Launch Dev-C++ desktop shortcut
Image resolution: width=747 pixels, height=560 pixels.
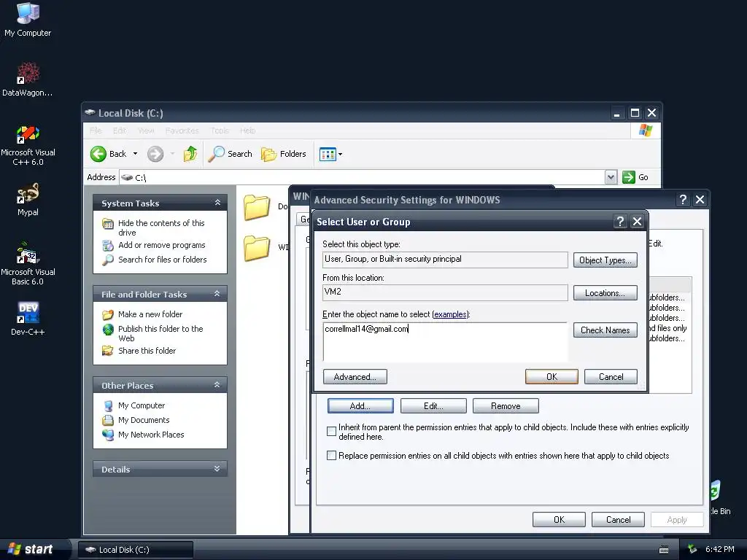tap(28, 319)
